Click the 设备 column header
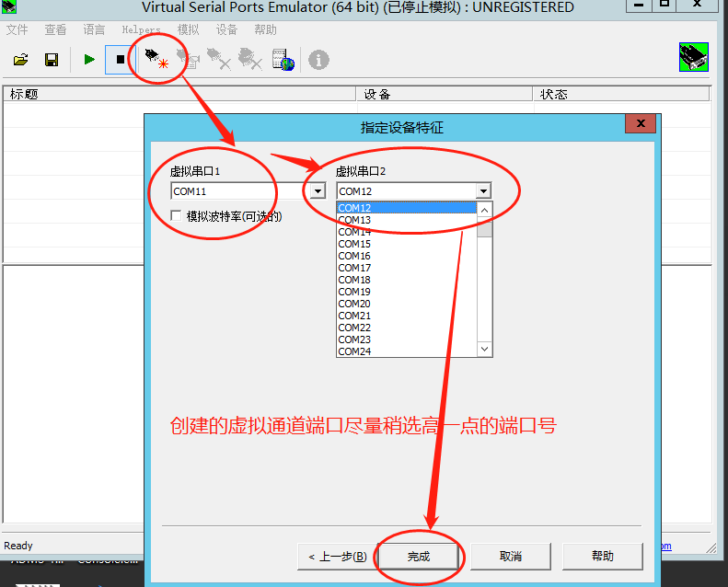728x587 pixels. [445, 94]
